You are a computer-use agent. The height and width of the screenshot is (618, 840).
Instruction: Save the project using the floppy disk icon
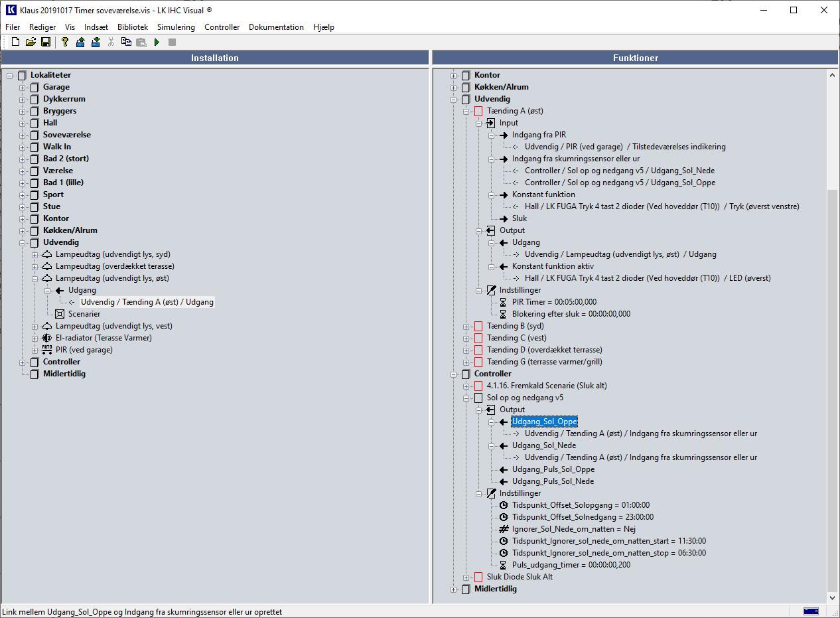pos(46,42)
